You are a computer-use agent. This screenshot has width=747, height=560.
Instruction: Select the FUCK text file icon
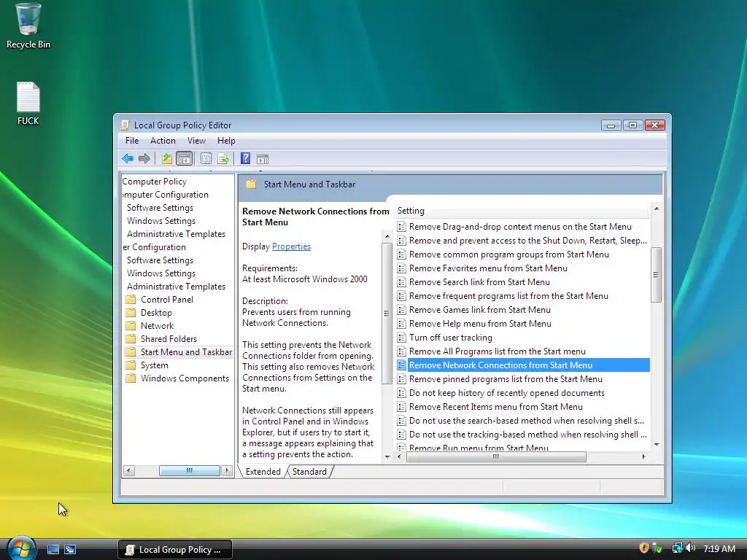(x=28, y=104)
